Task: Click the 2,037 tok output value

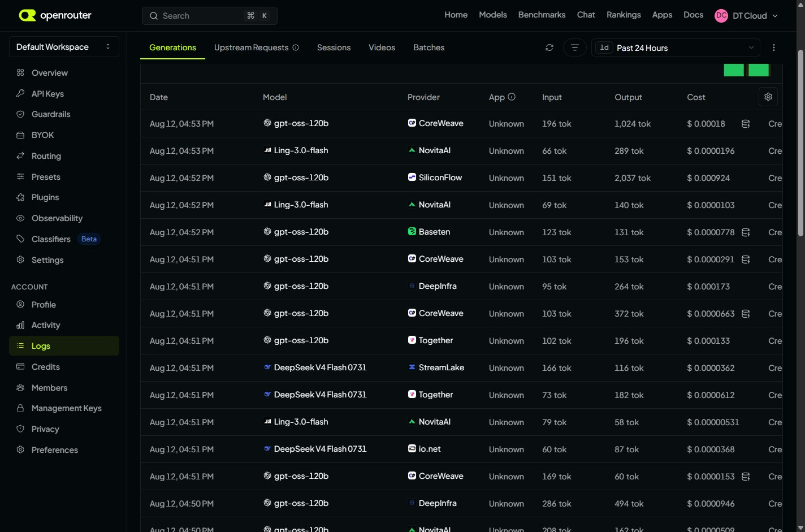Action: point(633,178)
